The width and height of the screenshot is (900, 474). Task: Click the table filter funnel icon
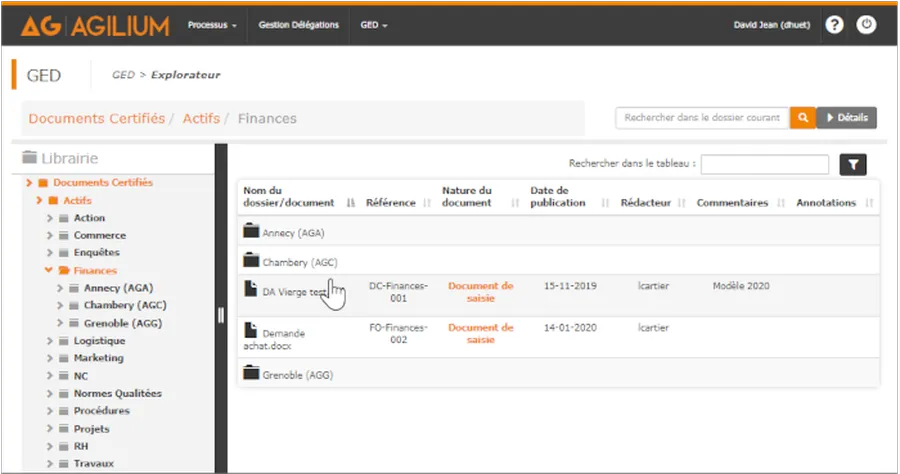pyautogui.click(x=853, y=165)
